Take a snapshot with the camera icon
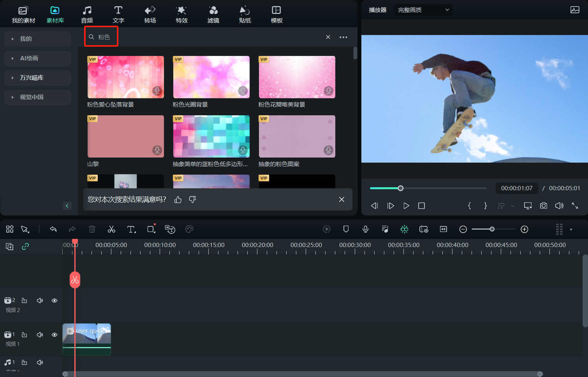 (x=544, y=206)
